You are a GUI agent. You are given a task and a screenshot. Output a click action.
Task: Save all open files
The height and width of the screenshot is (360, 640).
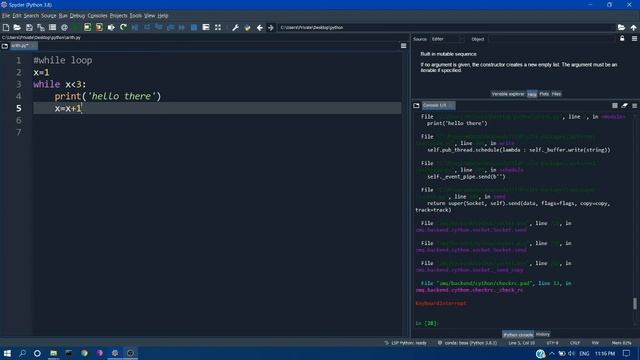point(41,27)
